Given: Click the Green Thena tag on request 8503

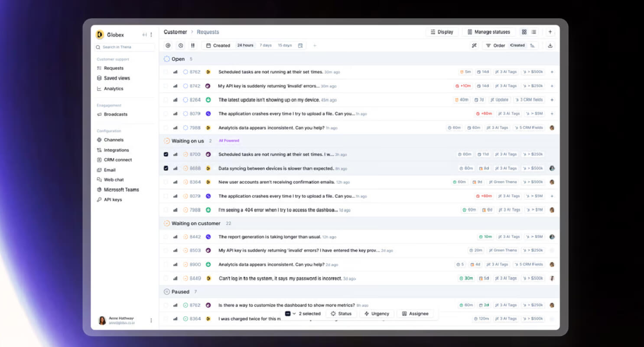Looking at the screenshot, I should click(503, 250).
